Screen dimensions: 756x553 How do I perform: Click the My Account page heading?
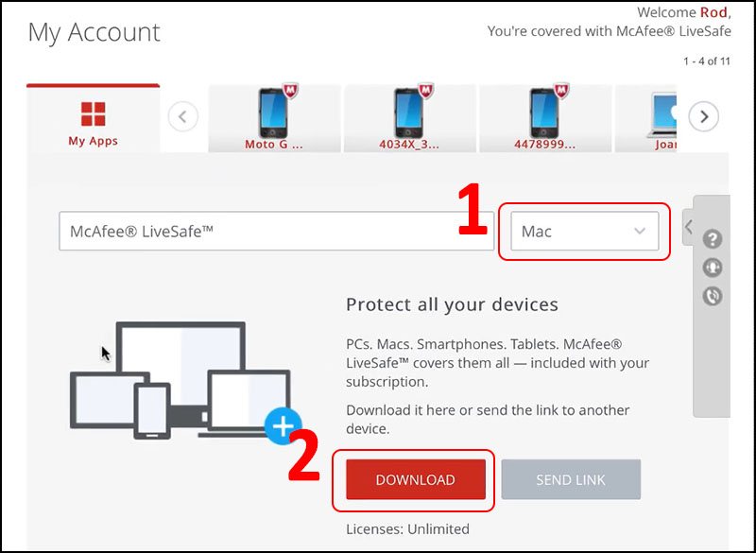pyautogui.click(x=94, y=32)
